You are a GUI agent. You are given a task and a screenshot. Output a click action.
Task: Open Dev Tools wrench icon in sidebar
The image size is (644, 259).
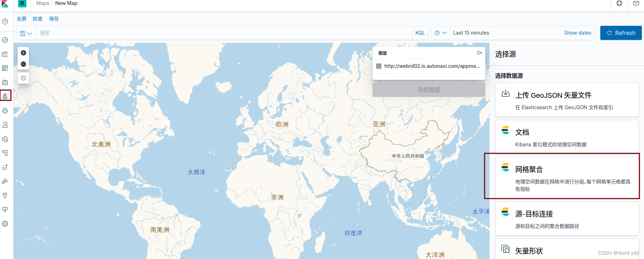click(5, 195)
